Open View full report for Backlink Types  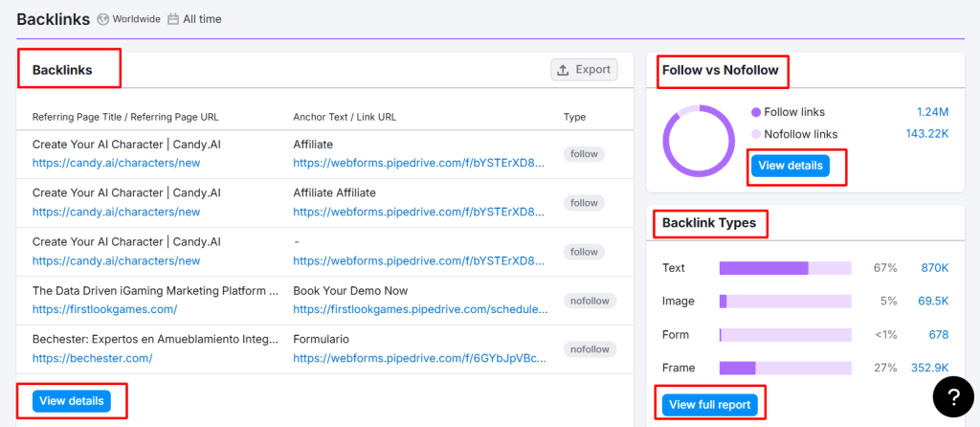710,404
